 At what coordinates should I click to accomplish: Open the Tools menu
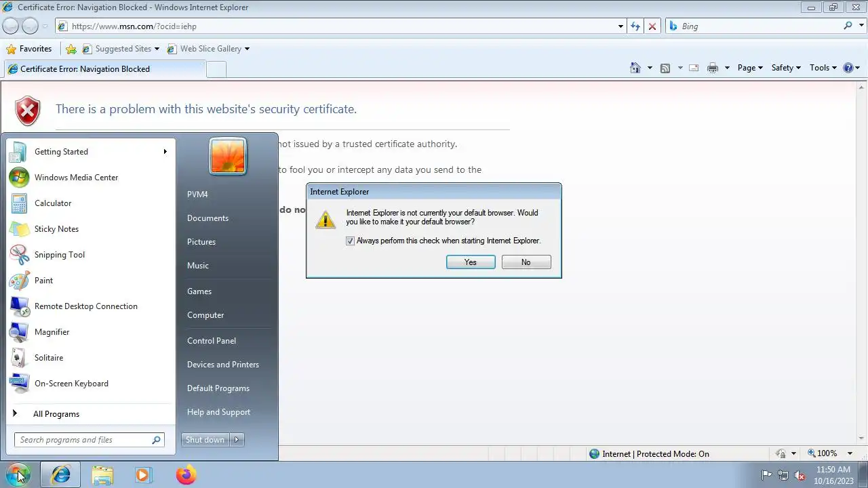823,68
